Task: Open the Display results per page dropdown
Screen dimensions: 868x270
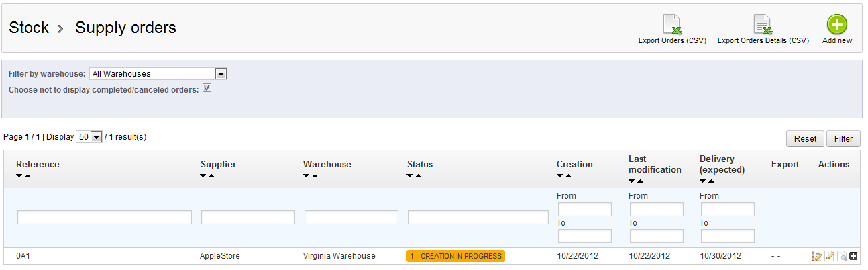Action: click(x=89, y=137)
